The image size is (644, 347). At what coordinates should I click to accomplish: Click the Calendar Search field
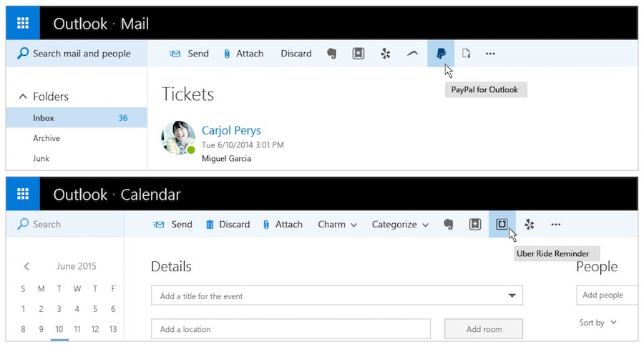[65, 224]
